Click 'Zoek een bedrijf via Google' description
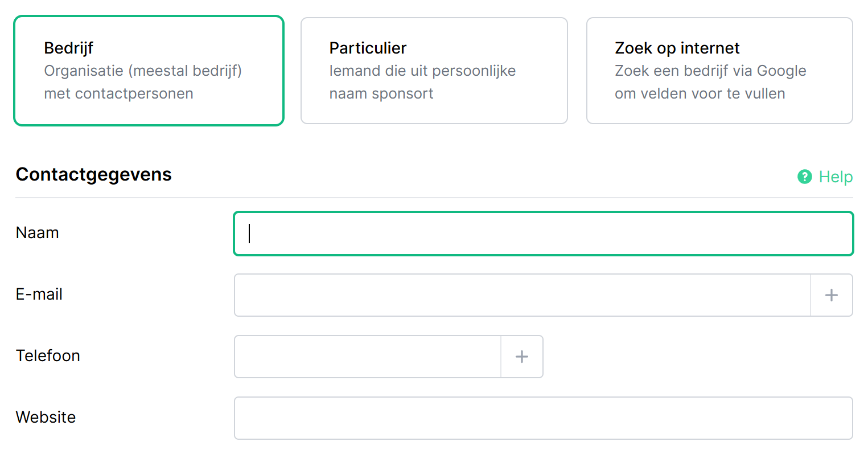Screen dimensions: 868x458 click(710, 71)
